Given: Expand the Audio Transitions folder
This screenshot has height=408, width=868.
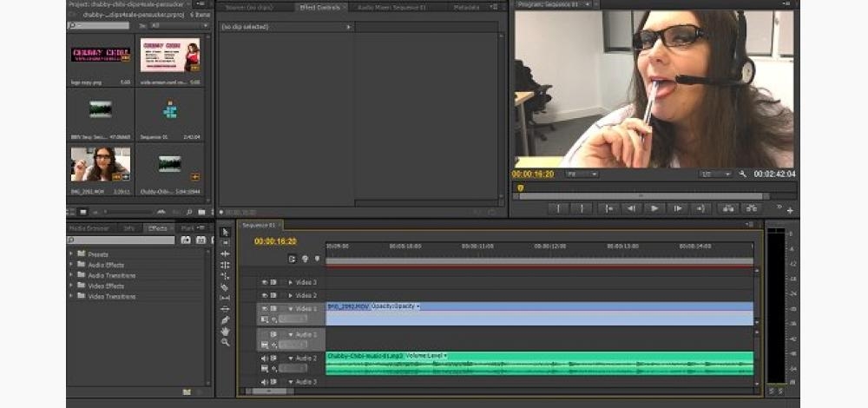Looking at the screenshot, I should point(71,275).
